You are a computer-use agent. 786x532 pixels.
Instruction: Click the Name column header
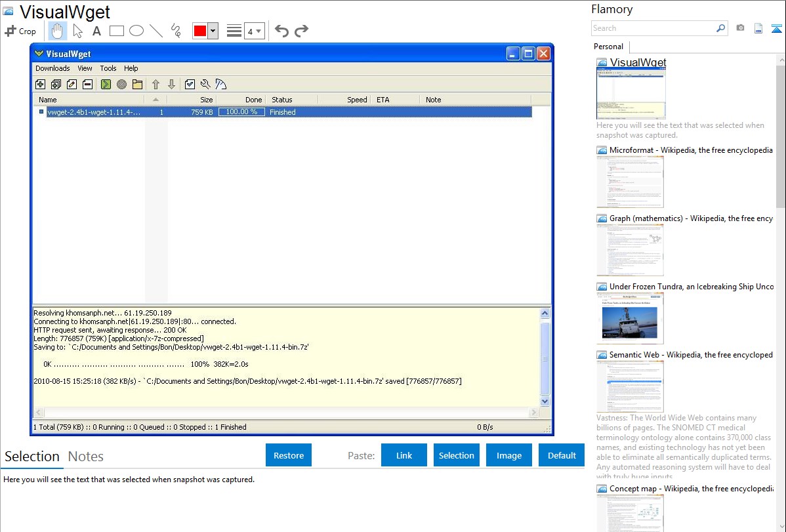(89, 100)
